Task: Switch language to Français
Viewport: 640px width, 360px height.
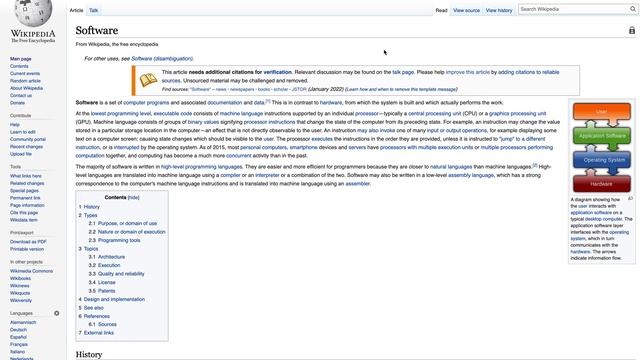Action: click(19, 344)
